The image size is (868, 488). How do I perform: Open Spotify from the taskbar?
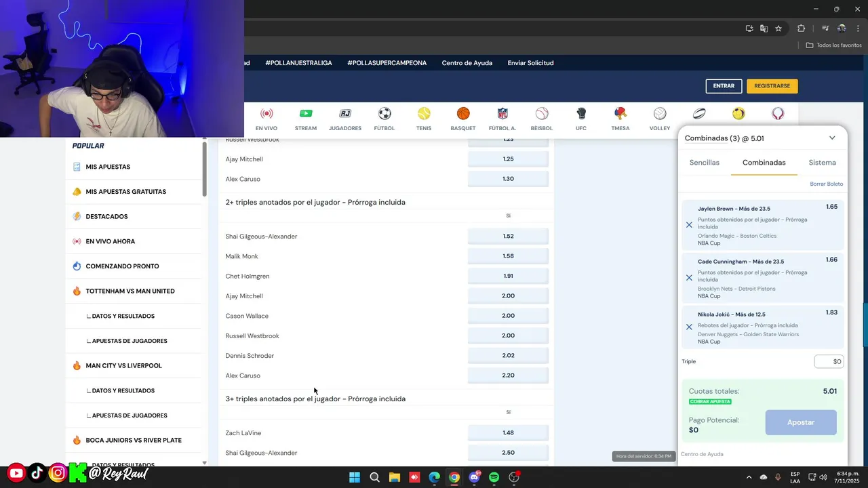[x=494, y=477]
